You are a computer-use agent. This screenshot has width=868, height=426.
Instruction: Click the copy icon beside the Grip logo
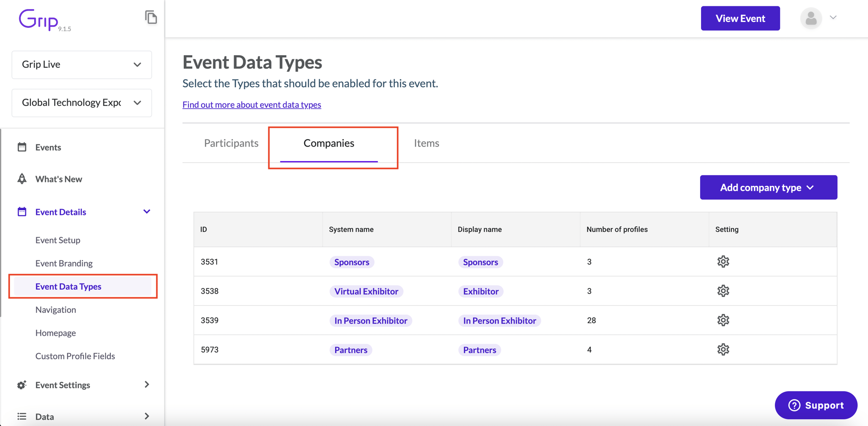pos(151,18)
